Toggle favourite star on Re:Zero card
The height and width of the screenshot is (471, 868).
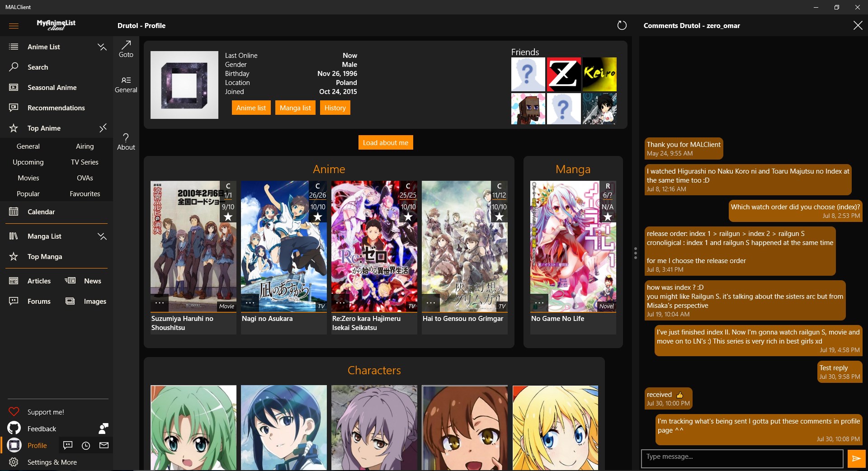[x=408, y=217]
